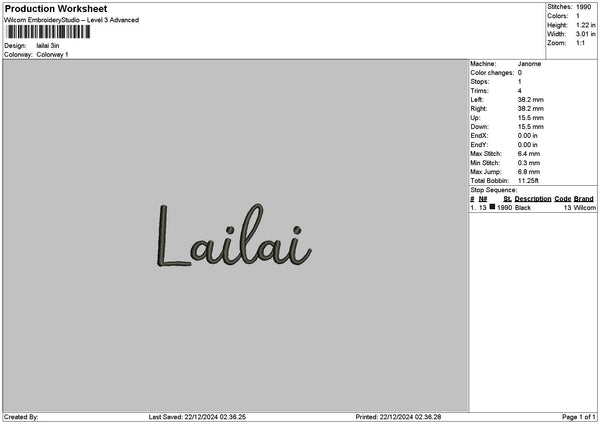Click the Machine value Janome

coord(529,64)
